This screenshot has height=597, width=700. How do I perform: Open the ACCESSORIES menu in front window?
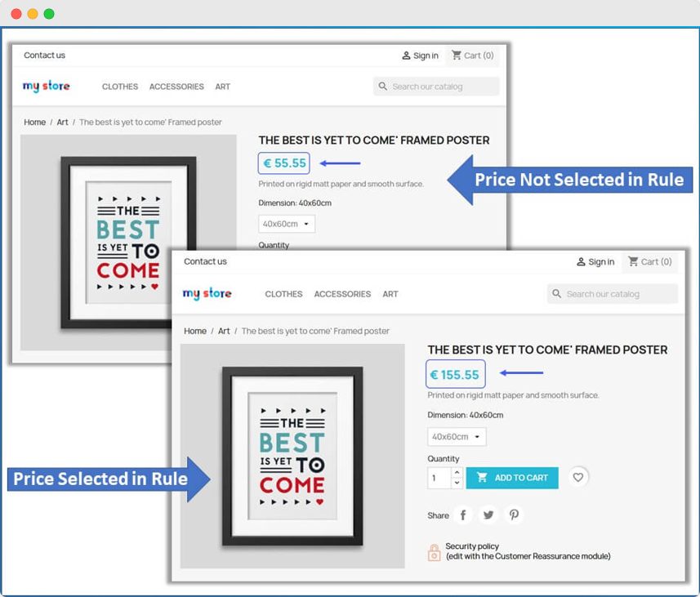[342, 294]
